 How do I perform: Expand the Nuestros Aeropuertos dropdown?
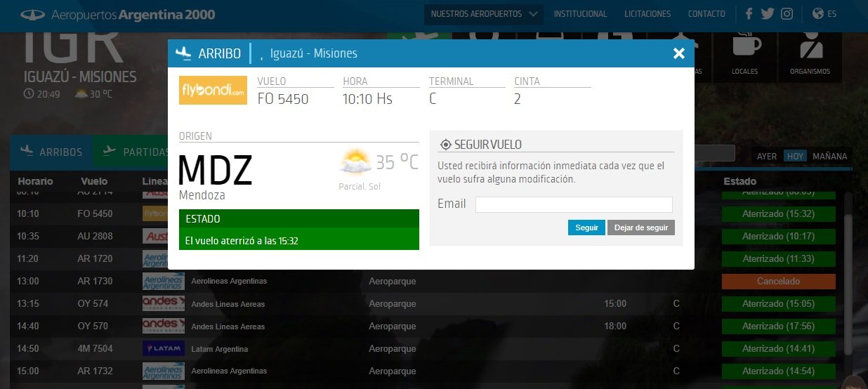tap(483, 14)
